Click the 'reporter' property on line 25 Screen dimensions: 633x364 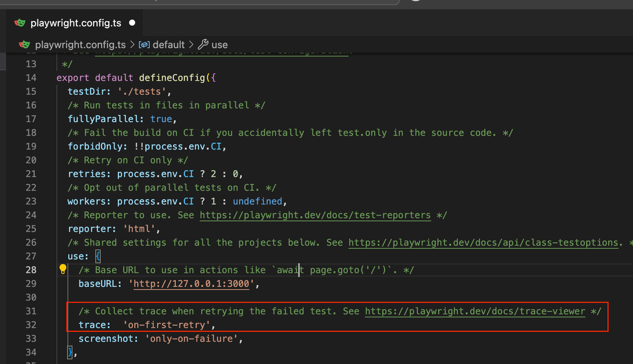pyautogui.click(x=90, y=229)
